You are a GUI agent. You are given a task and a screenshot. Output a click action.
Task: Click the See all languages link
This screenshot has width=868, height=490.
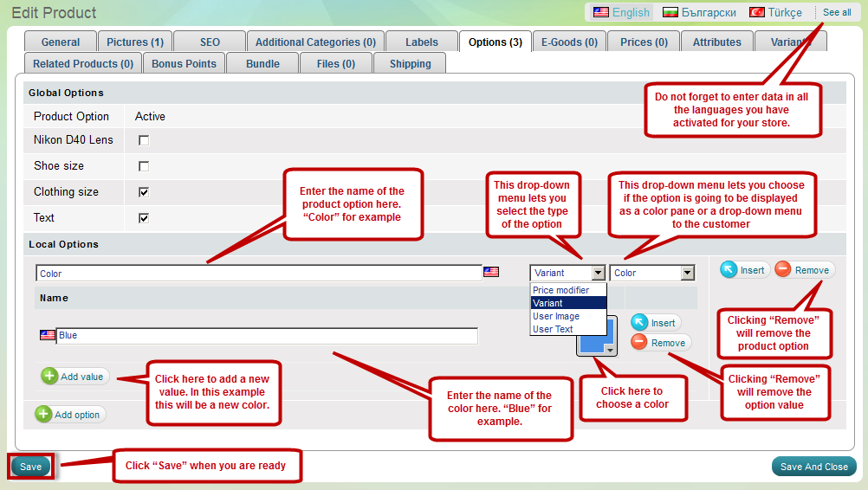pyautogui.click(x=836, y=12)
